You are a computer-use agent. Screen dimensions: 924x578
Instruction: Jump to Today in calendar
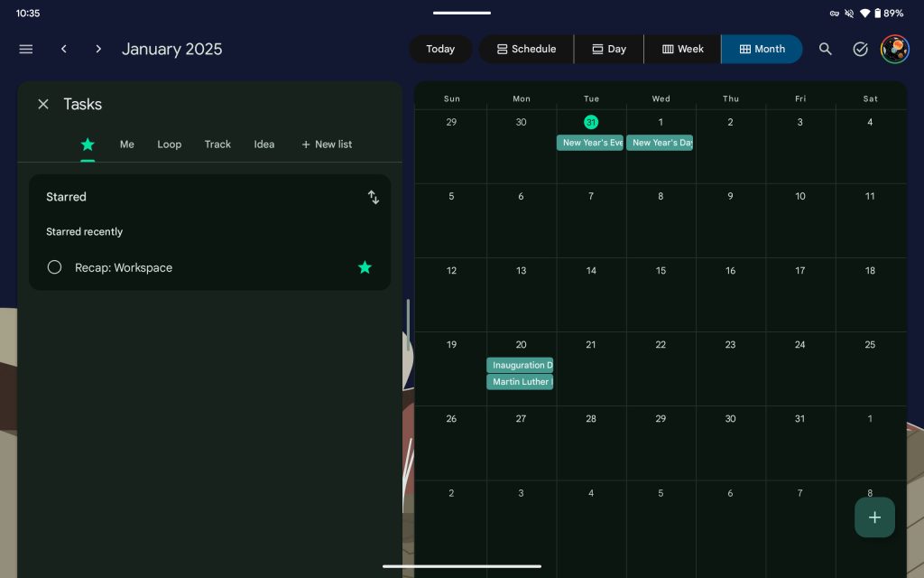click(x=440, y=49)
